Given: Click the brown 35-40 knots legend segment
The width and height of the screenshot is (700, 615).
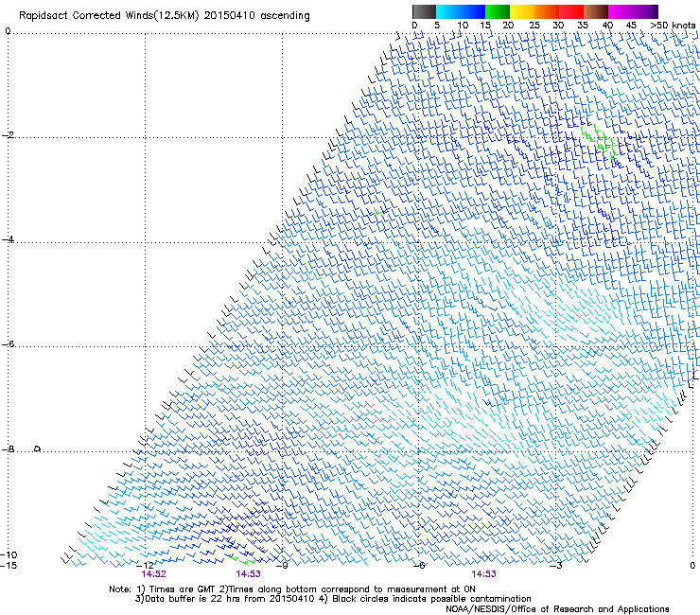Looking at the screenshot, I should [596, 11].
